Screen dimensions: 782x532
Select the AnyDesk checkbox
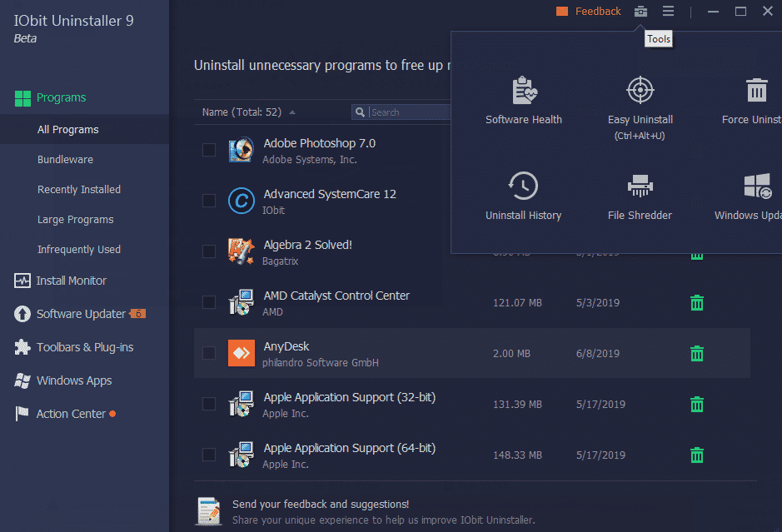(x=209, y=353)
